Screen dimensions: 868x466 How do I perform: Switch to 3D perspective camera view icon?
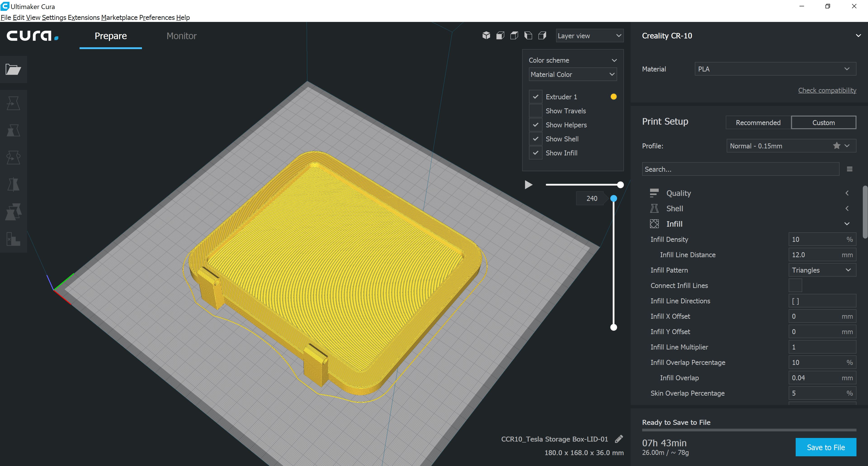[x=486, y=36]
